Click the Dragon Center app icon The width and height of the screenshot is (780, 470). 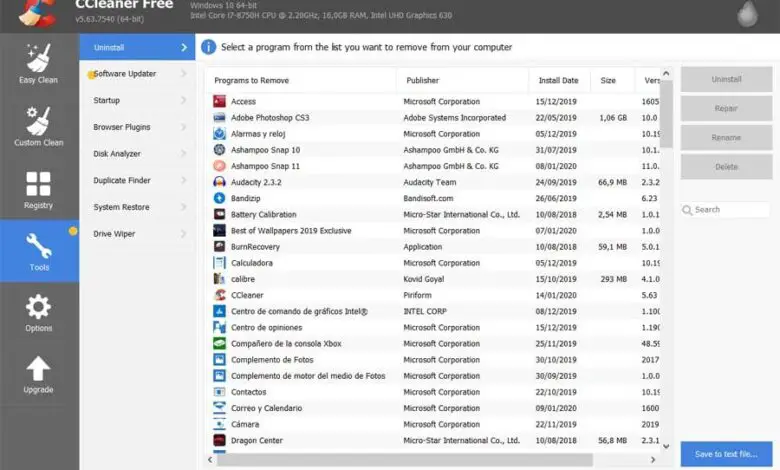pos(220,440)
